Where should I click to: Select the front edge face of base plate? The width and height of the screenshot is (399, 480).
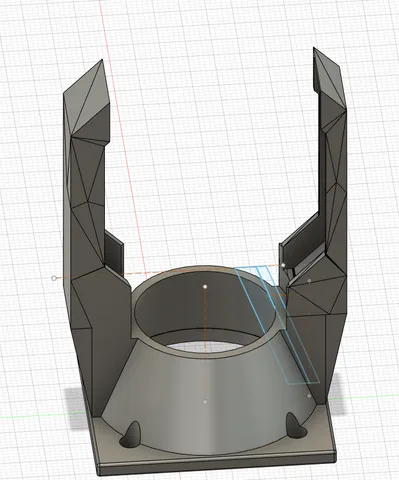(x=217, y=464)
